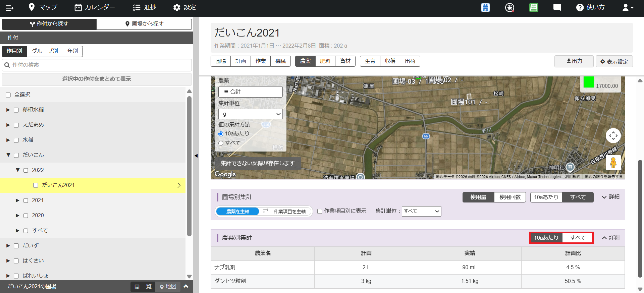This screenshot has width=644, height=293.
Task: Click the swap axis arrows icon
Action: pos(266,211)
